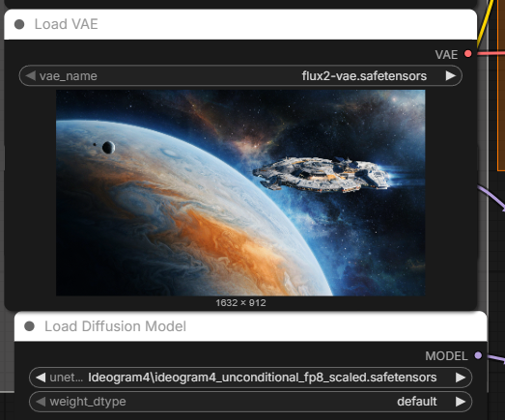This screenshot has width=505, height=420.
Task: Click the VAE output label
Action: (x=446, y=55)
